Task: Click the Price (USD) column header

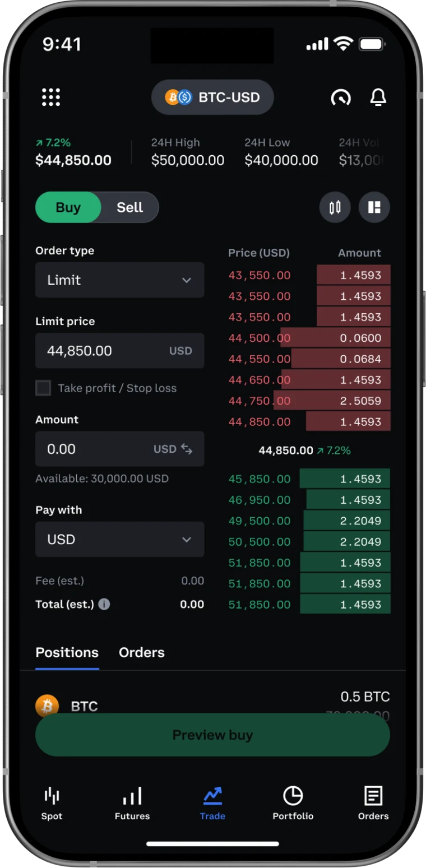Action: (x=259, y=253)
